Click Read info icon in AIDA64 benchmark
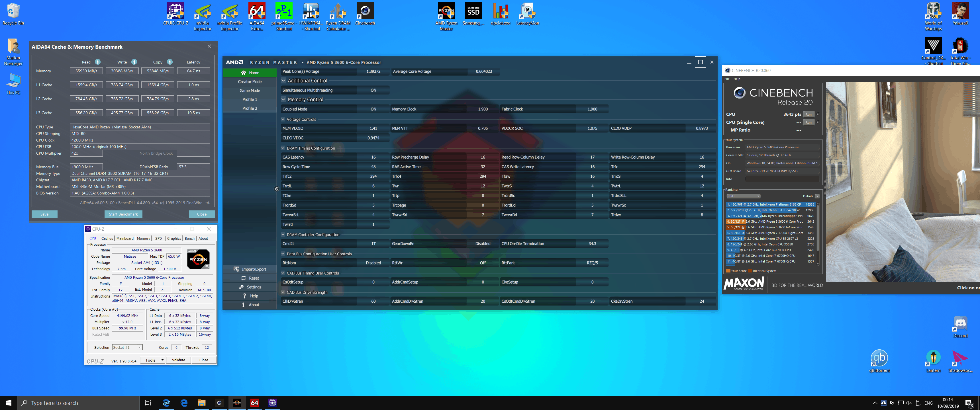The height and width of the screenshot is (410, 980). coord(98,62)
